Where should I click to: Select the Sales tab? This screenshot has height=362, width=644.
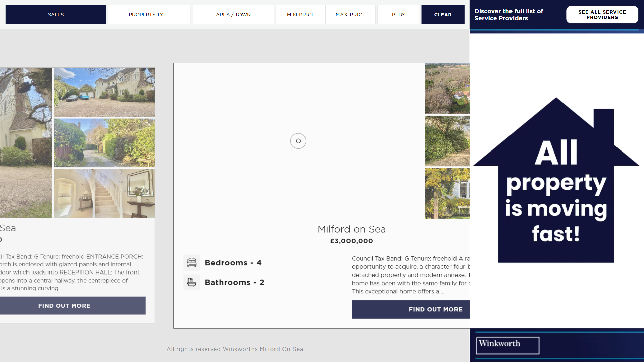click(56, 15)
